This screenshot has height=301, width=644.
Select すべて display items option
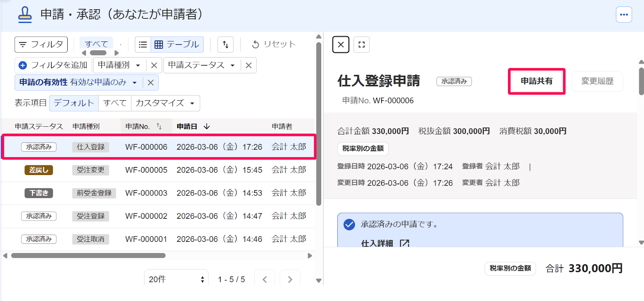[x=115, y=103]
